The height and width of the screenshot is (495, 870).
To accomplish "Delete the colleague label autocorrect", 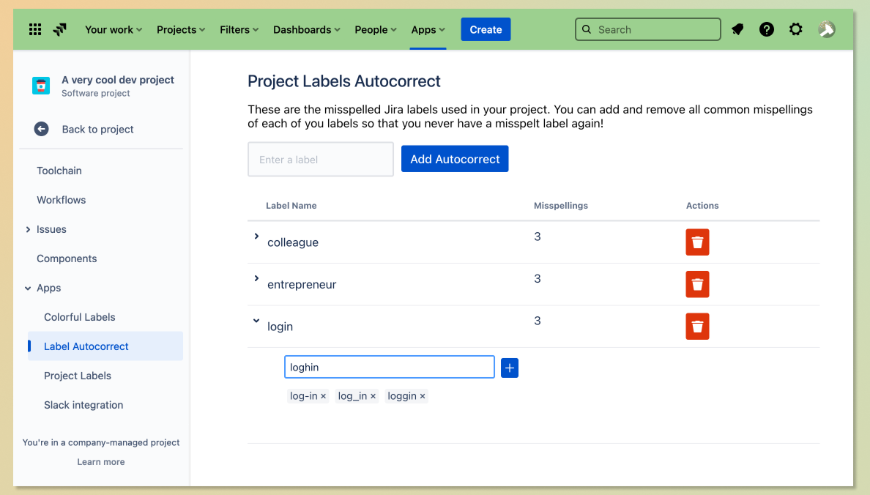I will (x=697, y=242).
